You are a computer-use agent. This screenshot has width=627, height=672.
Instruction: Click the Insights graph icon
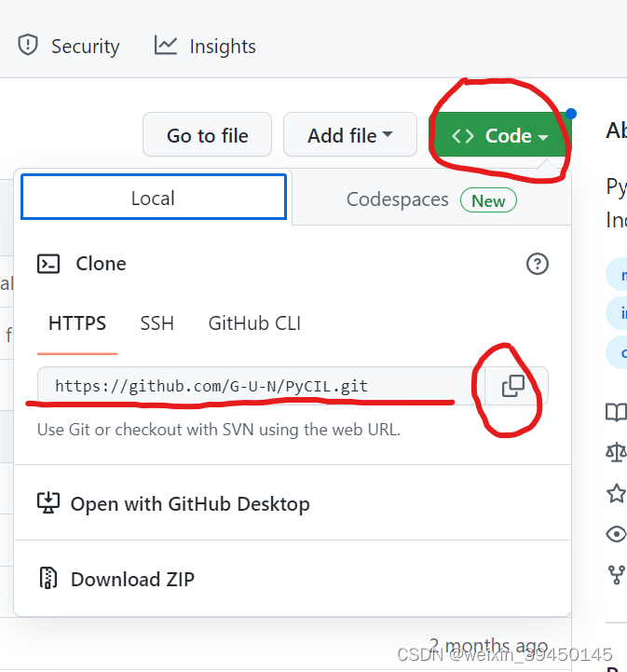click(166, 45)
